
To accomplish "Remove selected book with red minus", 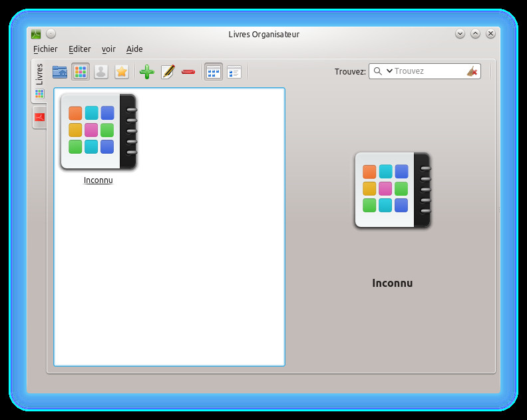I will (188, 72).
